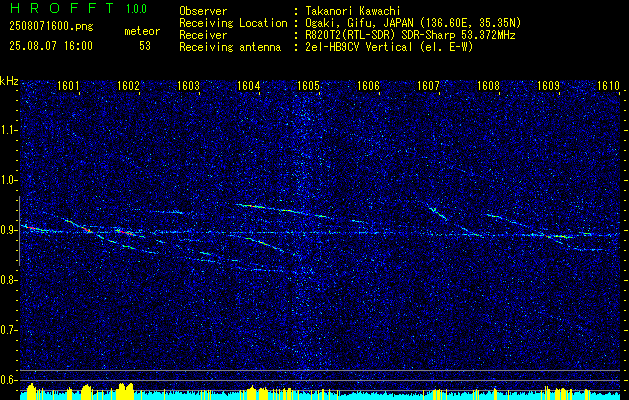This screenshot has height=400, width=629.
Task: Click observer name Takanori Kawachi
Action: point(352,11)
